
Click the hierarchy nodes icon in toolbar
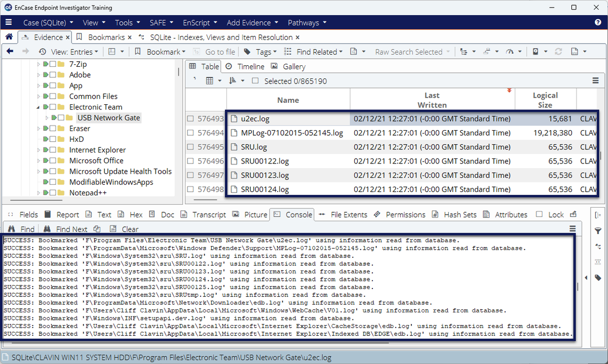[487, 52]
